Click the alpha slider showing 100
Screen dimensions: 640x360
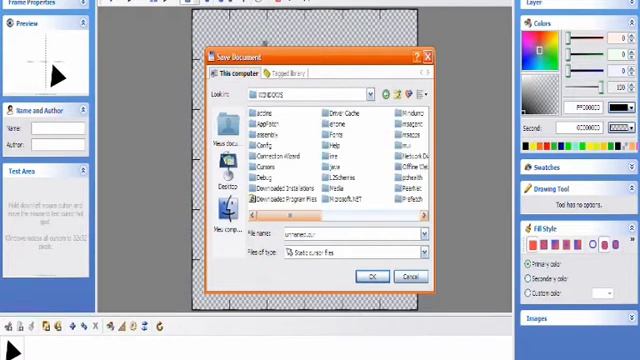pos(584,87)
